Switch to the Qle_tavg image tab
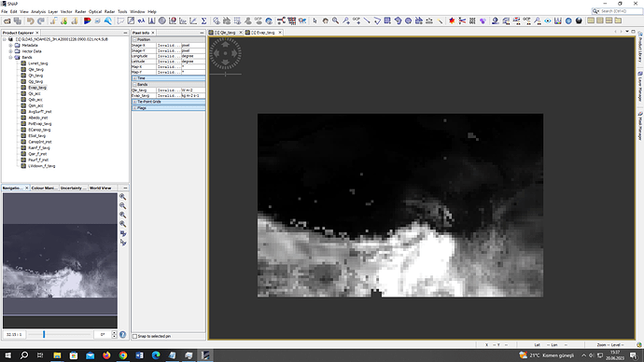Screen dimensions: 644x362 [225, 33]
